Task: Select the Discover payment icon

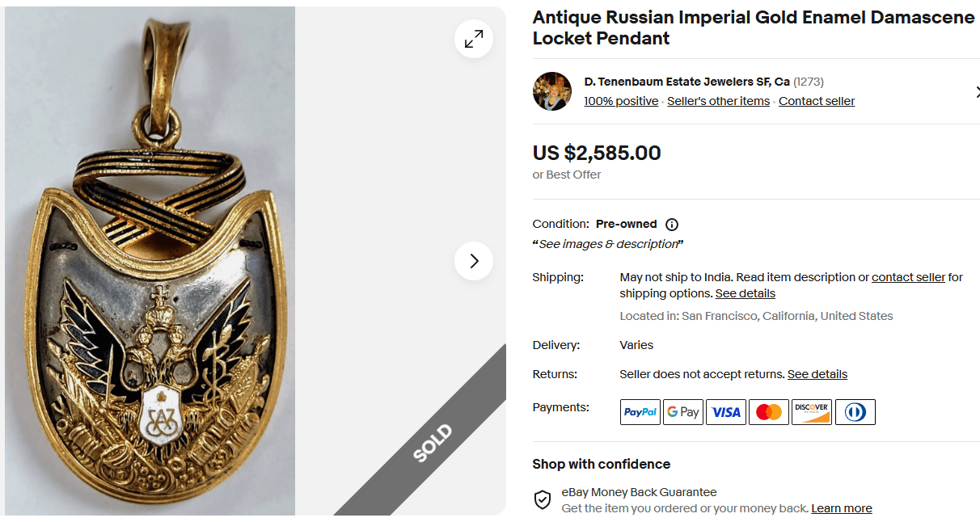Action: 811,411
